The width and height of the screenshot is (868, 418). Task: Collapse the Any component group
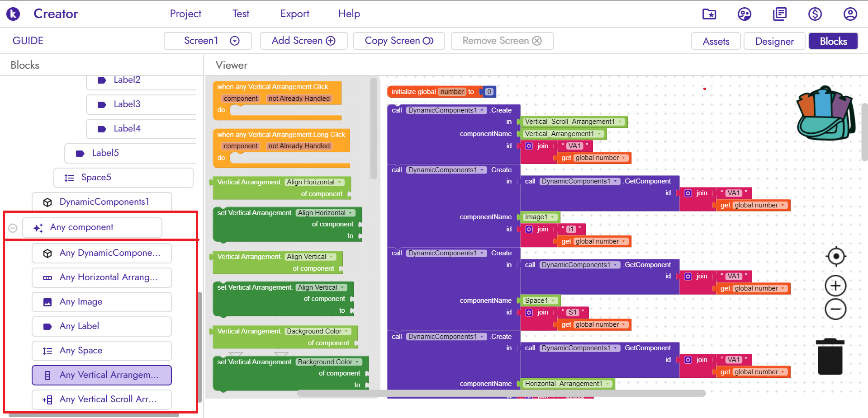point(13,228)
